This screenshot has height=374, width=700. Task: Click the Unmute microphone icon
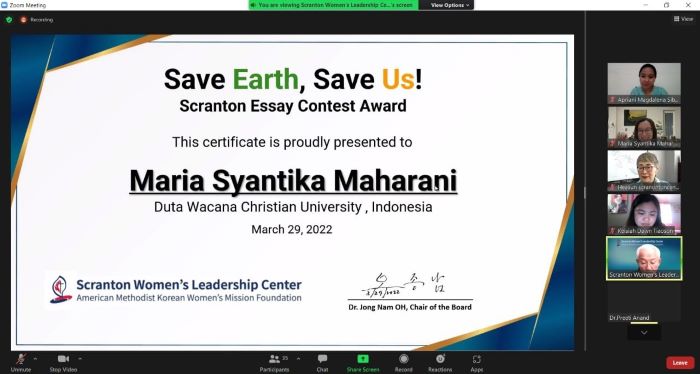tap(21, 358)
